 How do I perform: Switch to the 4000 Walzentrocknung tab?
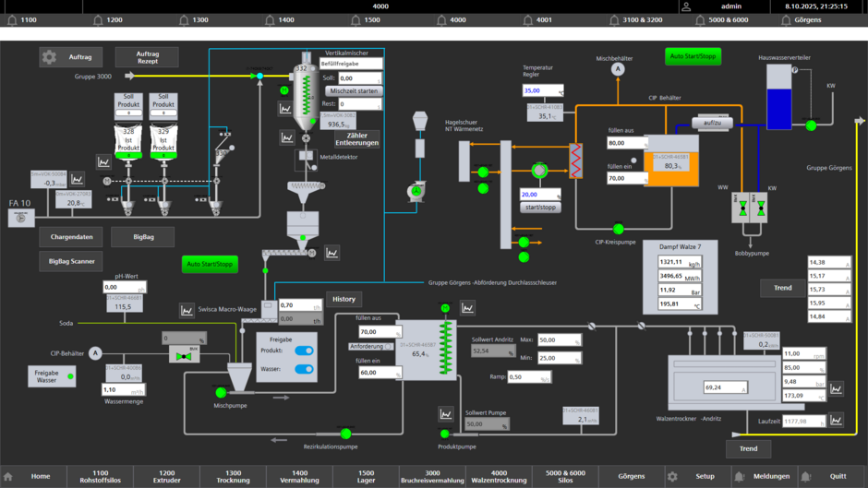[x=499, y=476]
